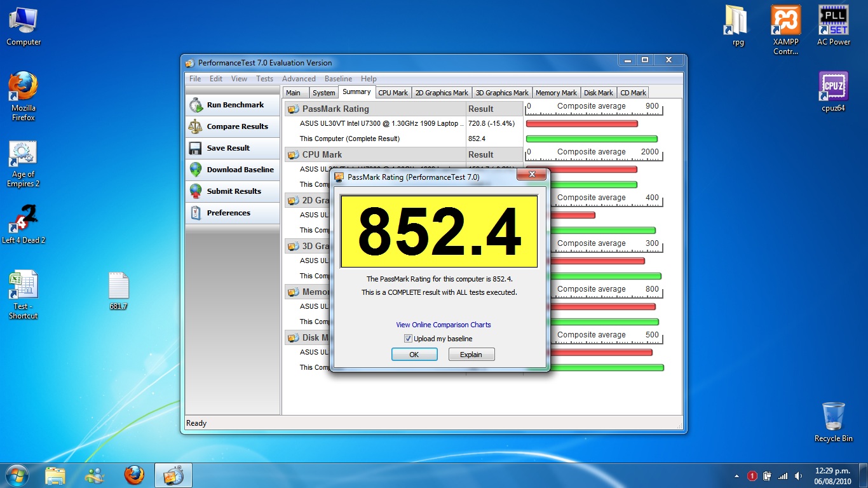This screenshot has width=868, height=488.
Task: Switch to the CD Mark tab
Action: [633, 93]
